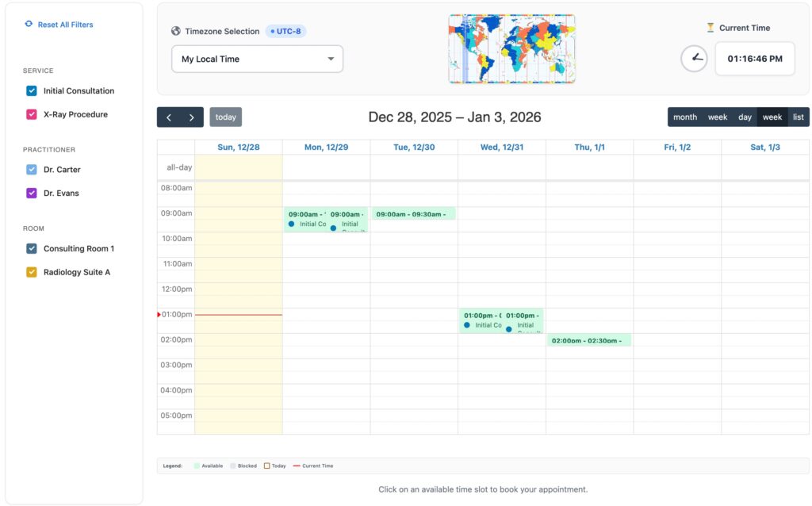Image resolution: width=812 pixels, height=506 pixels.
Task: Select Thursday 02:00pm - 02:30pm available slot
Action: (x=588, y=340)
